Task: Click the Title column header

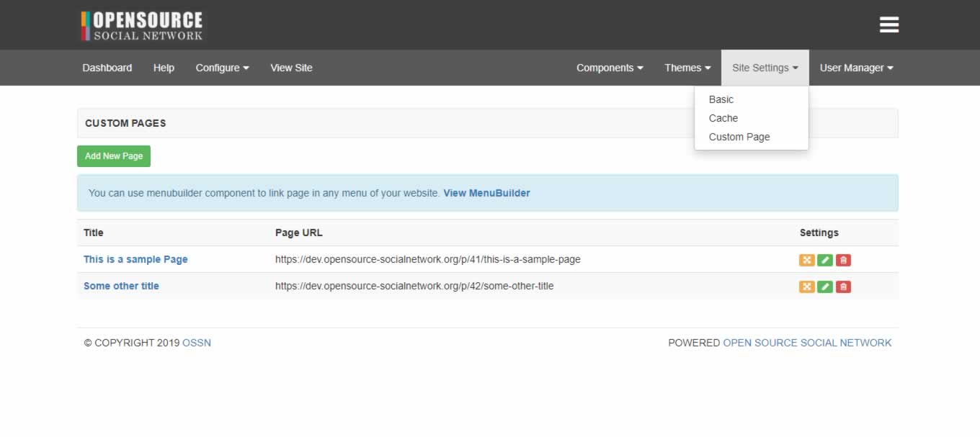Action: click(94, 233)
